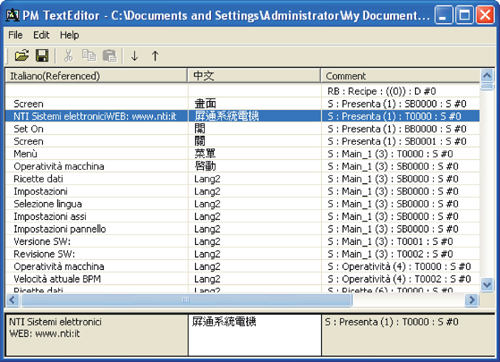The height and width of the screenshot is (362, 500).
Task: Move row up with the up arrow
Action: tap(155, 56)
